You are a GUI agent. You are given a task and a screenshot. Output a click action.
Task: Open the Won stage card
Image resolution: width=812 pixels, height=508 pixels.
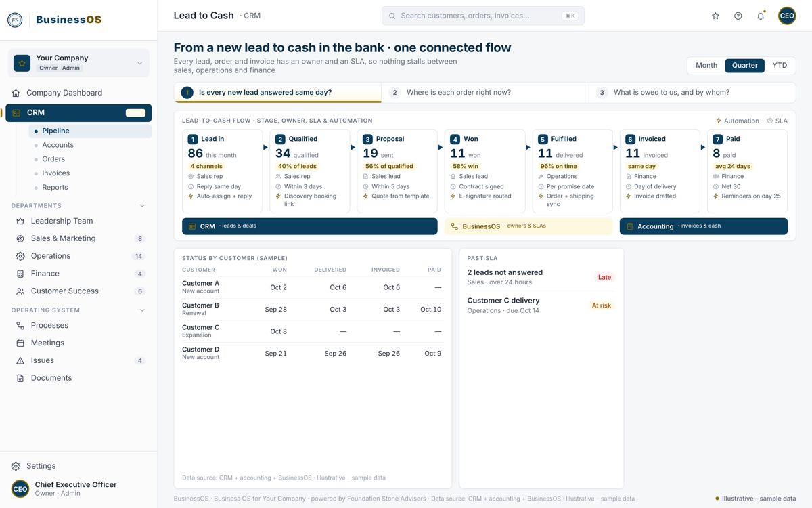coord(484,171)
